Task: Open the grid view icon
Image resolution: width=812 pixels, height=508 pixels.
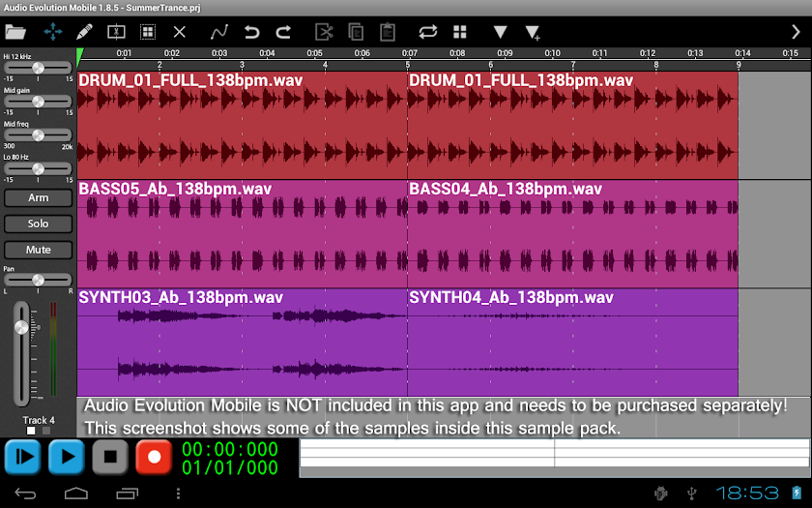Action: click(x=460, y=32)
